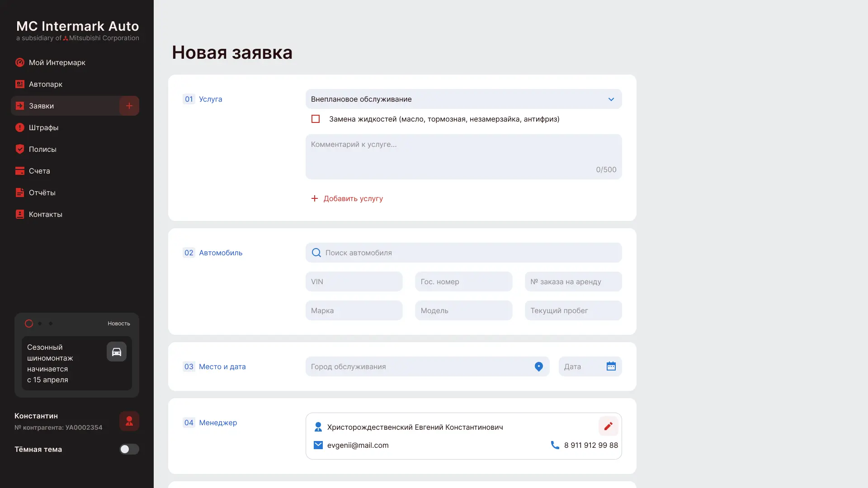Check Замена жидкостей checkbox
This screenshot has height=488, width=868.
click(x=316, y=119)
